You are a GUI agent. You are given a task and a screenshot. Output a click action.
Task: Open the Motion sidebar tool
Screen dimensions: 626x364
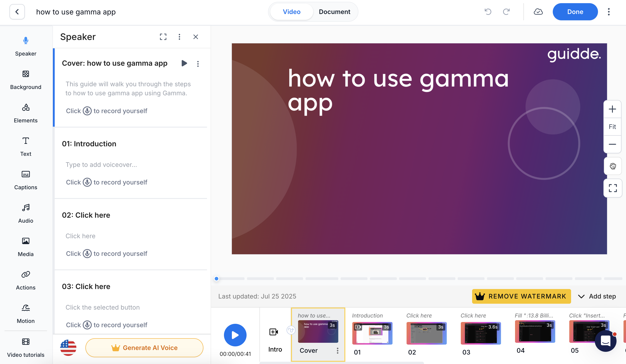click(x=26, y=314)
